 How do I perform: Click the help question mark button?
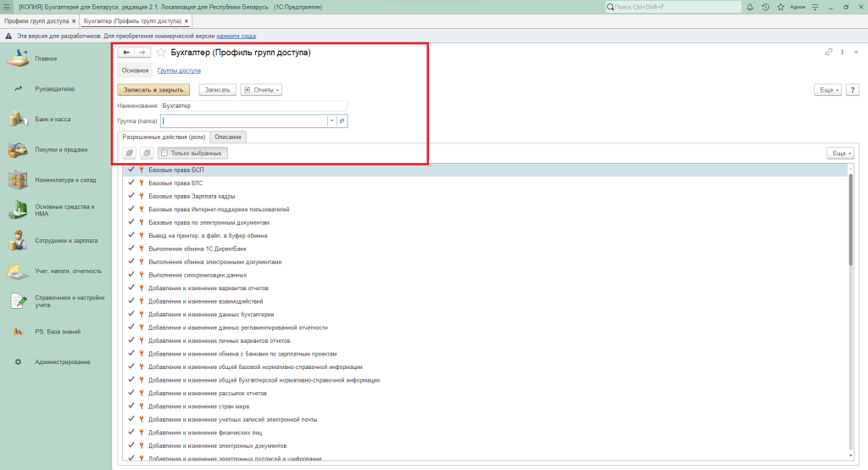[x=850, y=89]
